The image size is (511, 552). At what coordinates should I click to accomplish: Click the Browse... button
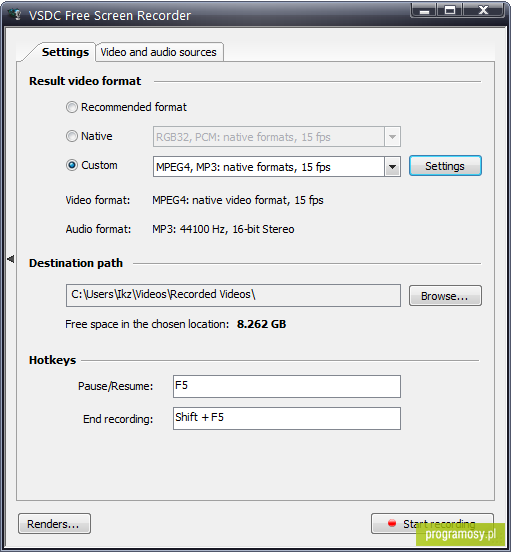coord(445,296)
